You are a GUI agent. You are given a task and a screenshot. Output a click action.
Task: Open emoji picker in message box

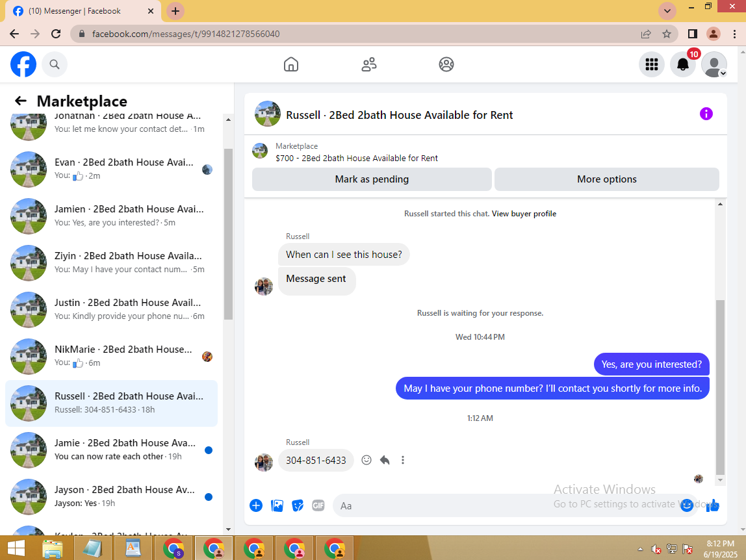pos(686,505)
